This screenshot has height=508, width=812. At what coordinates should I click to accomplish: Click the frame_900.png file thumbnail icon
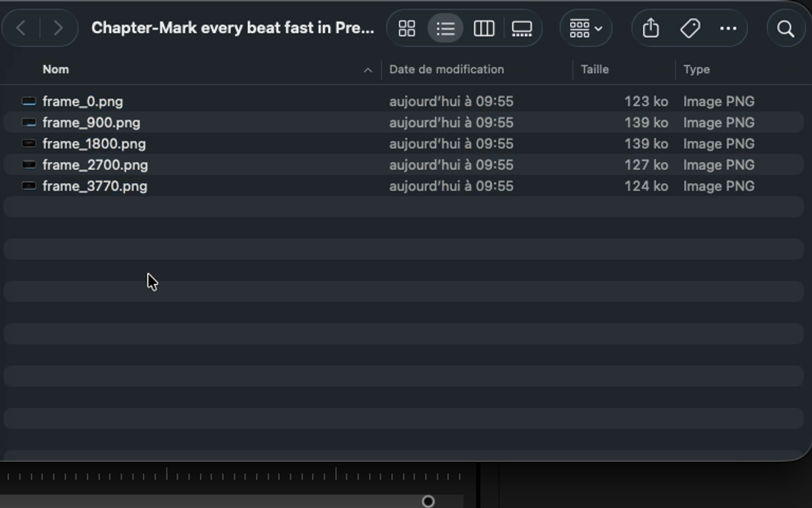click(x=28, y=123)
